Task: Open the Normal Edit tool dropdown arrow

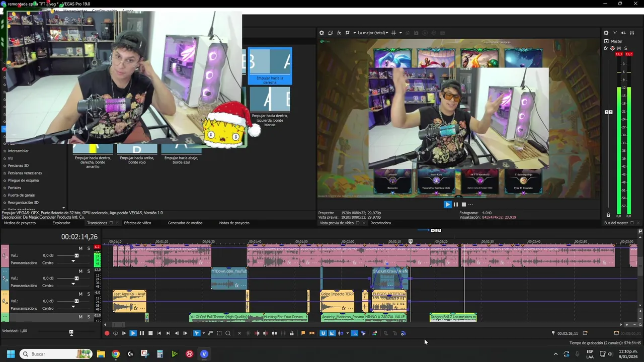Action: tap(203, 333)
